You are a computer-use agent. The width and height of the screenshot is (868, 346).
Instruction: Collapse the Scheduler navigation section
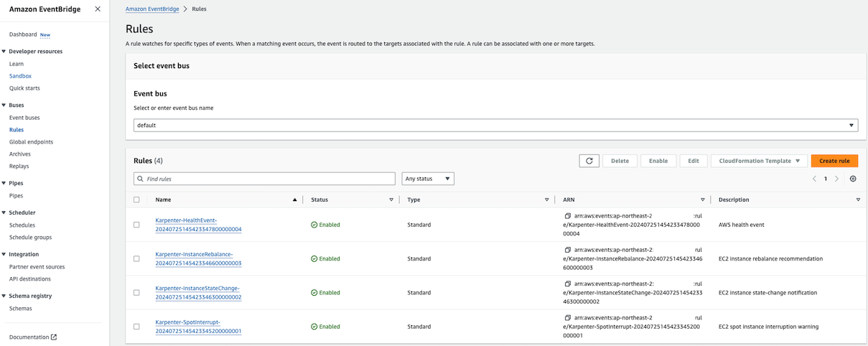tap(4, 212)
